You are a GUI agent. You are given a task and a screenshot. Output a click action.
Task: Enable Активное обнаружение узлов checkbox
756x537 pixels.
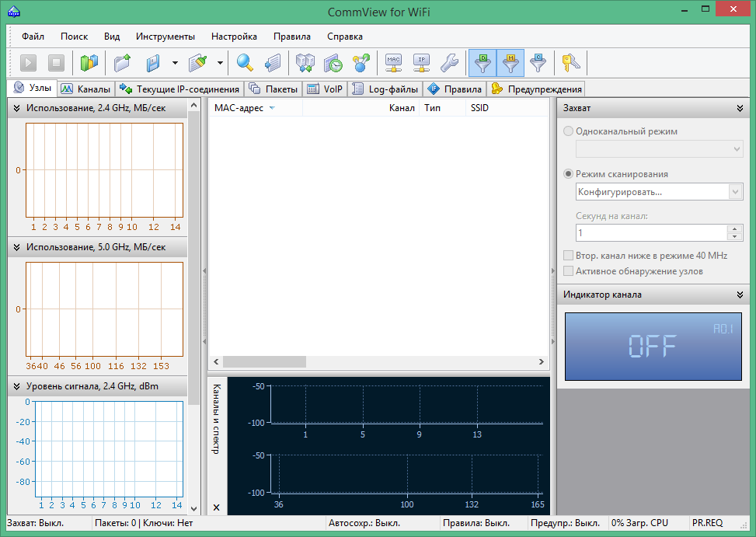coord(569,271)
